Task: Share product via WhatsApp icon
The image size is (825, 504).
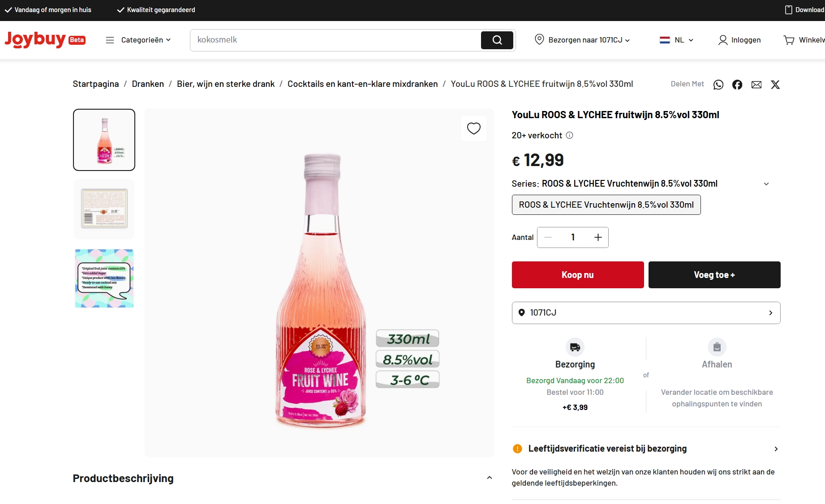Action: click(x=718, y=85)
